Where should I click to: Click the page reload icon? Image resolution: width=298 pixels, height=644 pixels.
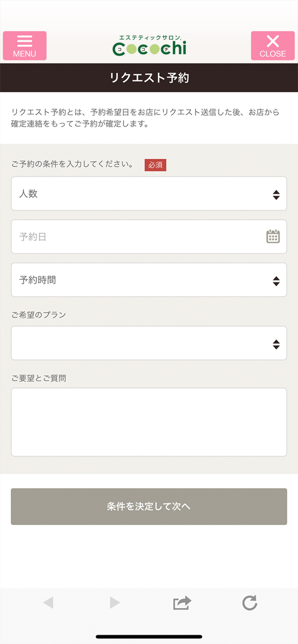coord(249,603)
